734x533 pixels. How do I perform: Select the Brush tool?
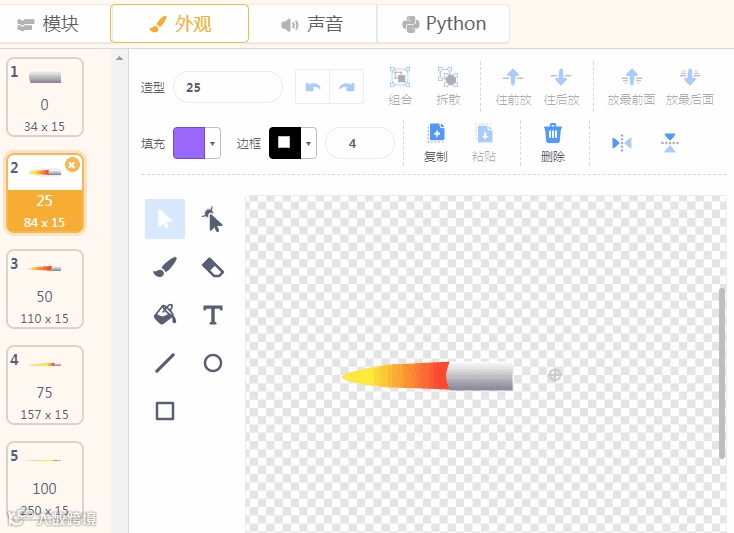[x=165, y=267]
